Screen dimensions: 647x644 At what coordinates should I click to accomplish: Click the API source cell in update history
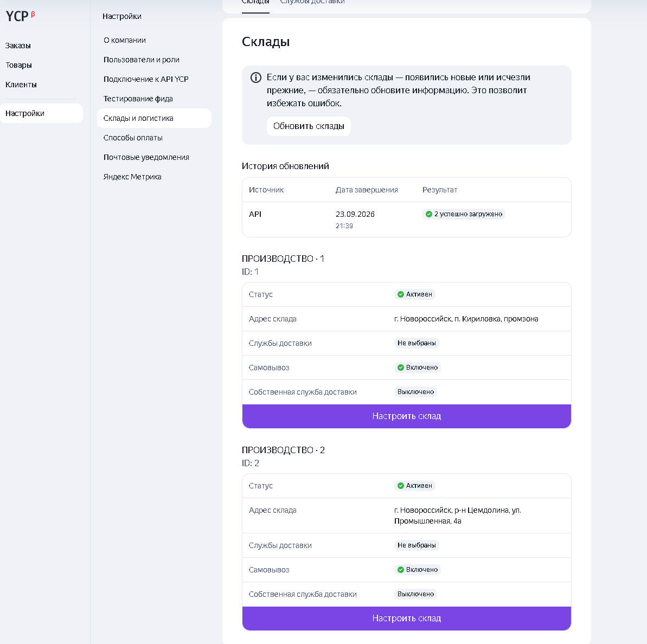[255, 215]
